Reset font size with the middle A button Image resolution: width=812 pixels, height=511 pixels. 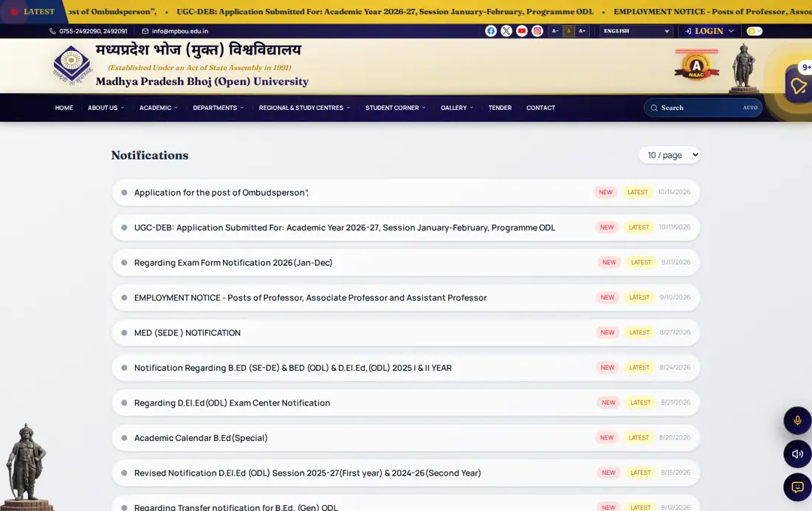[x=568, y=31]
